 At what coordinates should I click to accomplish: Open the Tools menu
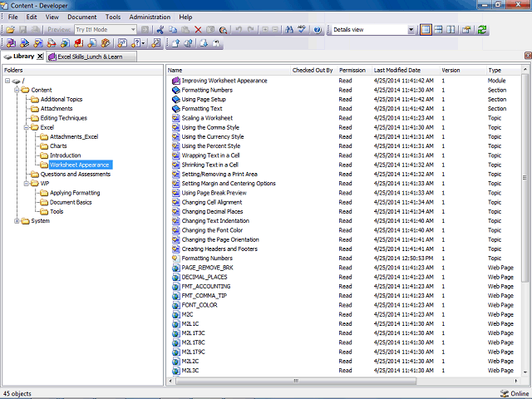point(113,17)
